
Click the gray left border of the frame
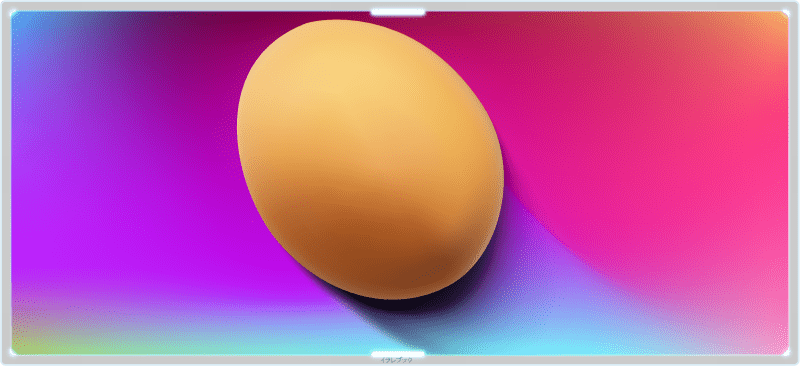(6, 183)
